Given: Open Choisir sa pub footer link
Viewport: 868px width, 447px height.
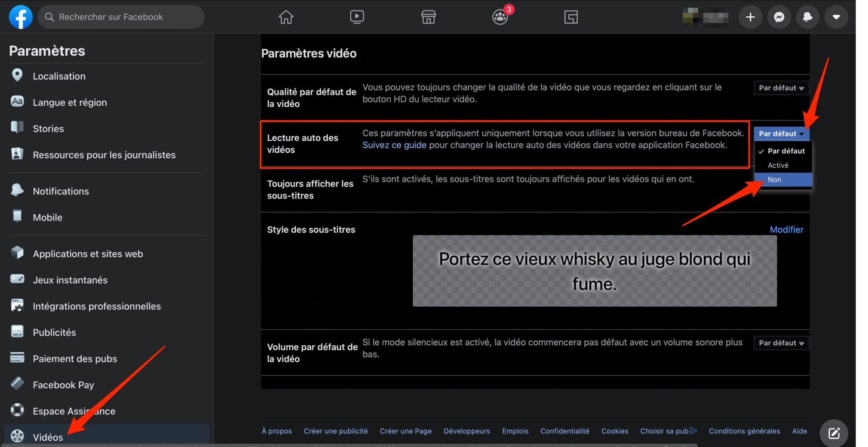Looking at the screenshot, I should point(668,431).
